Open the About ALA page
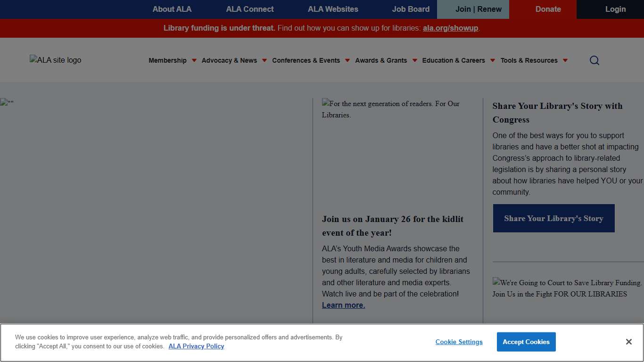This screenshot has width=644, height=362. 172,9
